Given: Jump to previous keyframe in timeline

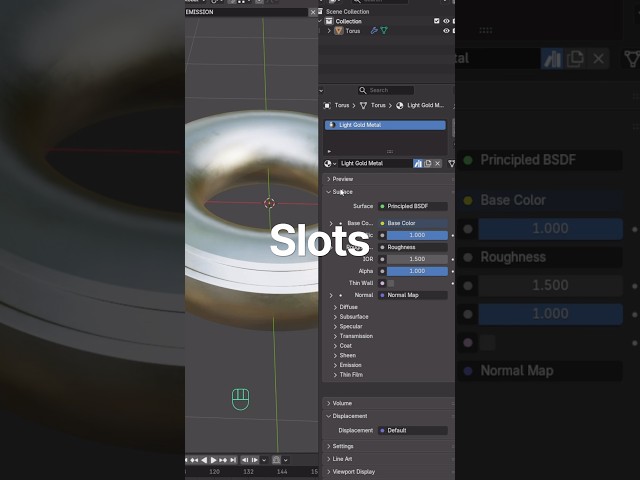Looking at the screenshot, I should coord(194,460).
